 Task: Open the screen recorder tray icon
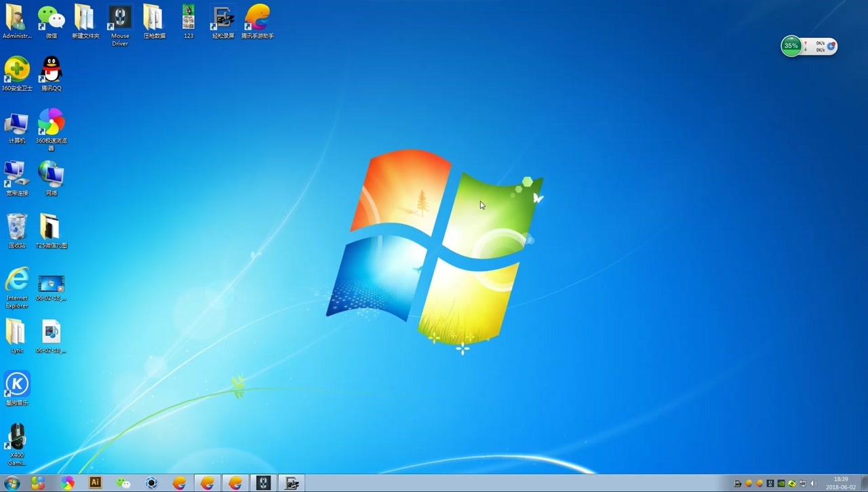(x=738, y=484)
